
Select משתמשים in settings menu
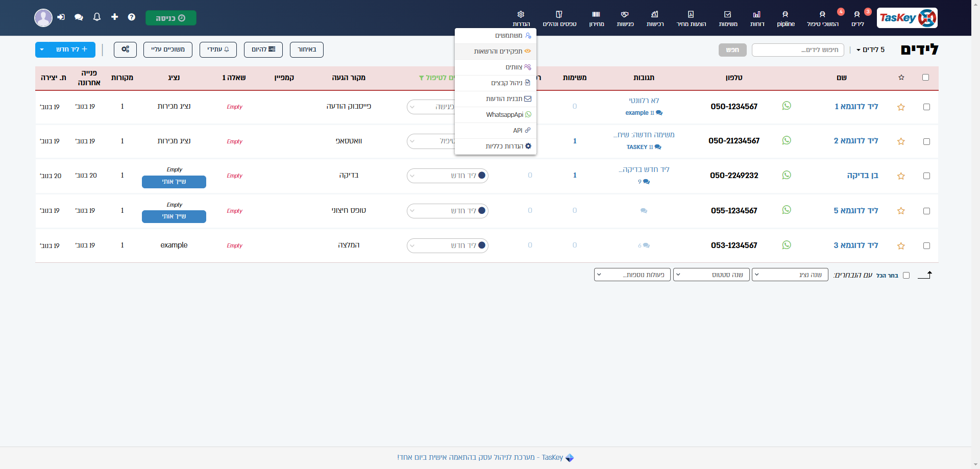point(495,36)
